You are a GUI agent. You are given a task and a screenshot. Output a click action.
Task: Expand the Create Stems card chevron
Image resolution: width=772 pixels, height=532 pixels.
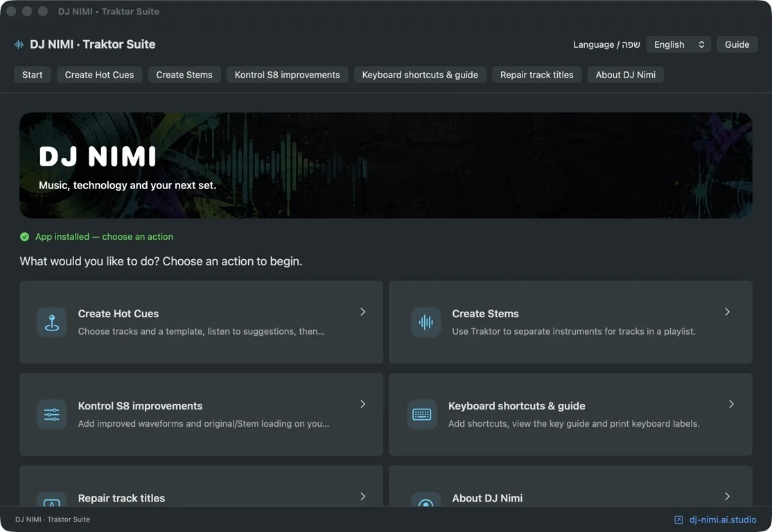tap(727, 312)
